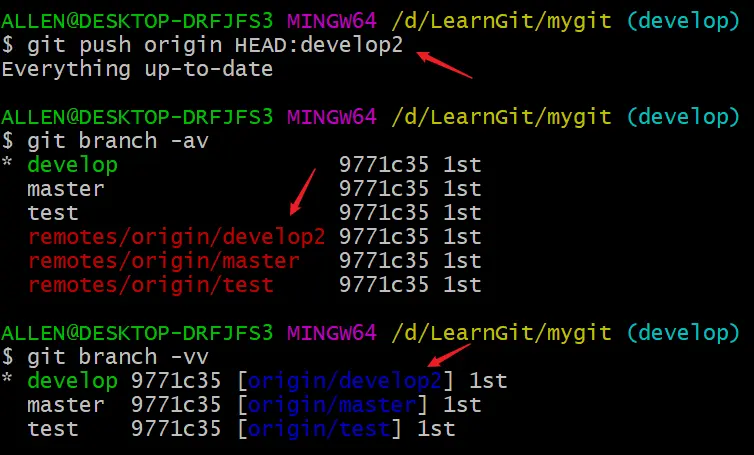Select hash 9771c35 beside [origin/develop2]

click(x=176, y=381)
